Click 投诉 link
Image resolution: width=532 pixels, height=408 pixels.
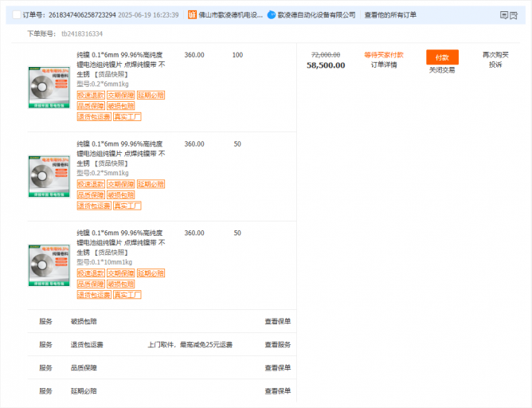tap(495, 65)
